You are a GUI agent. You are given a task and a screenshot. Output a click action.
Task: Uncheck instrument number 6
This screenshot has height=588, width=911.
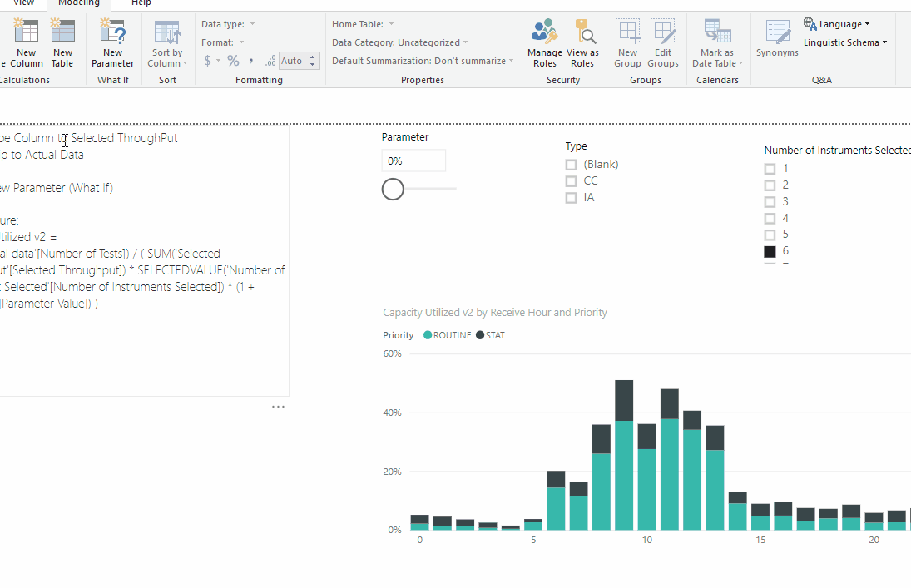pyautogui.click(x=770, y=250)
